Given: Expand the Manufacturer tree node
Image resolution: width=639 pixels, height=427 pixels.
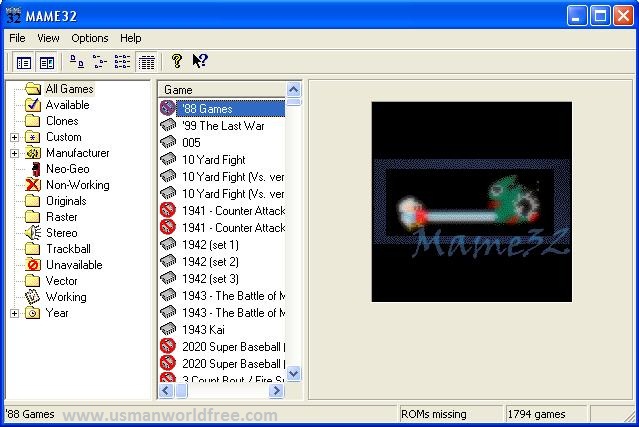Looking at the screenshot, I should pos(14,153).
